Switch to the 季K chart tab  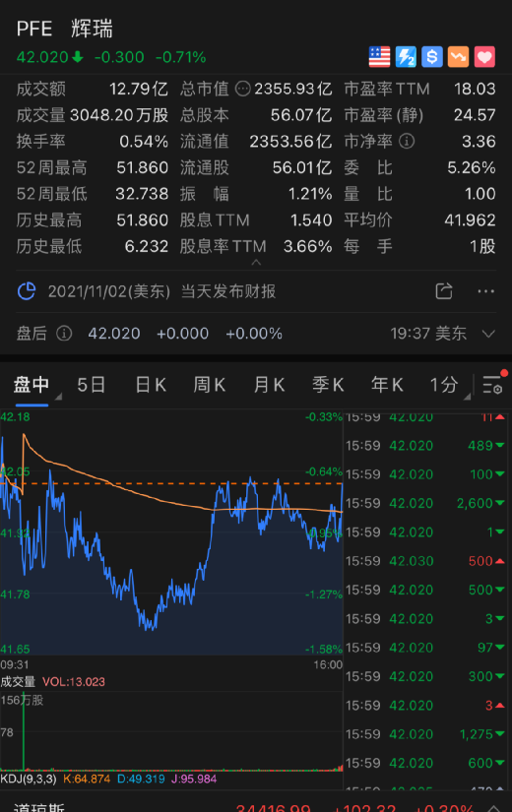click(x=328, y=385)
